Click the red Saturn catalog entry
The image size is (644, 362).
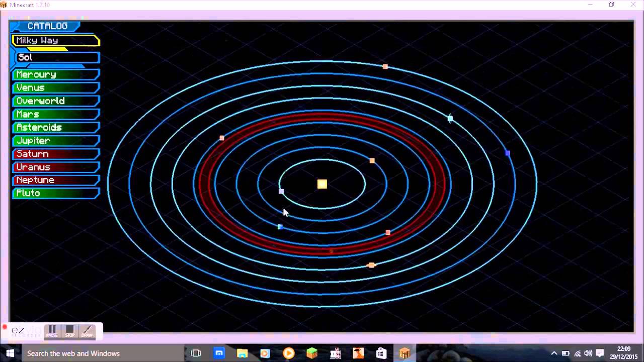coord(55,154)
